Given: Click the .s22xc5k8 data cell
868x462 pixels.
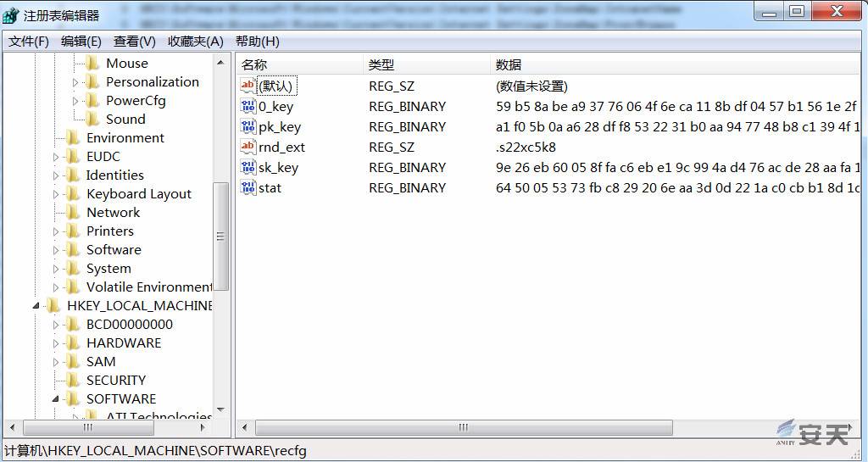Looking at the screenshot, I should point(526,148).
